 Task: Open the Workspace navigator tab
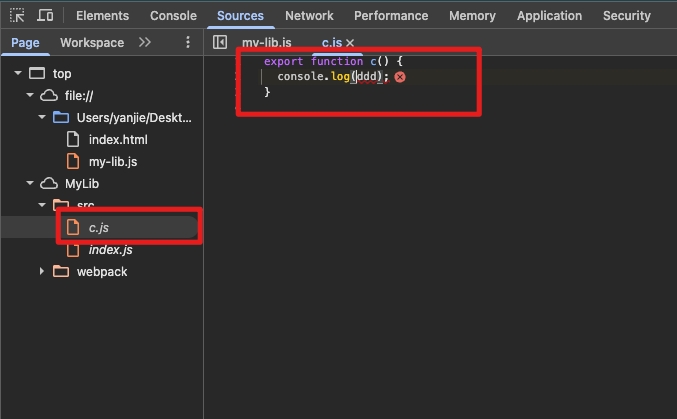(x=92, y=43)
